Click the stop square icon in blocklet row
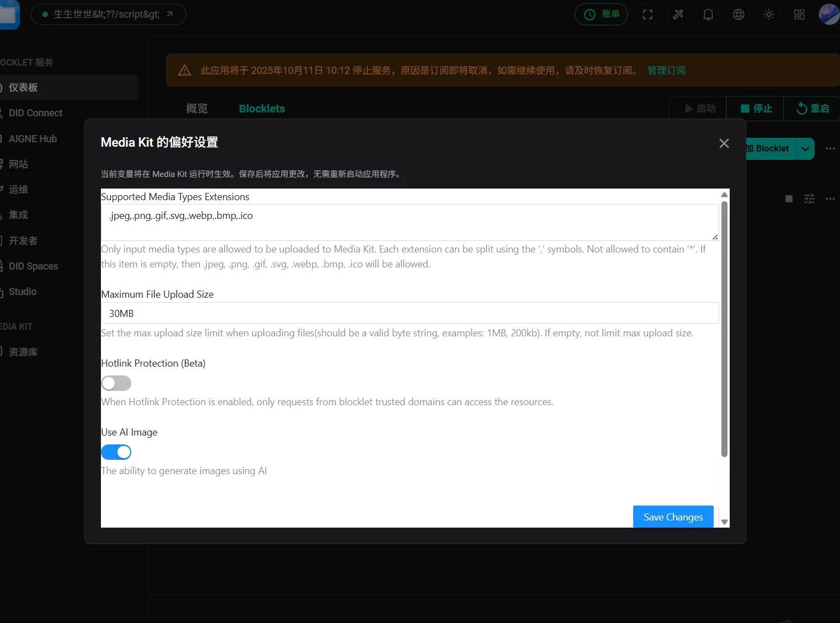Screen dimensions: 840x623 pos(789,199)
